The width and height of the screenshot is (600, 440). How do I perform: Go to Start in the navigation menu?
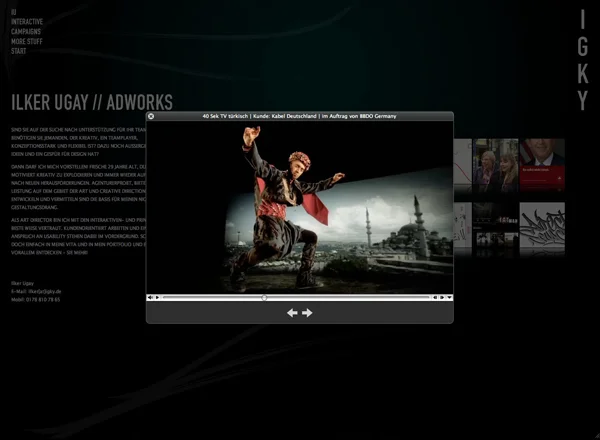pos(19,50)
